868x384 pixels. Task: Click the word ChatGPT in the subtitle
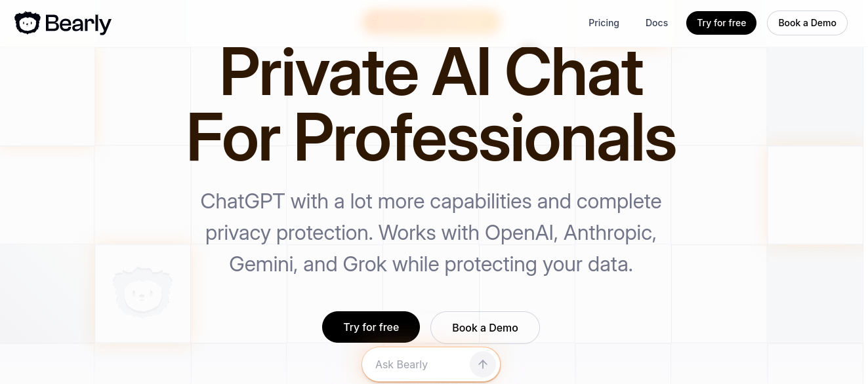242,201
